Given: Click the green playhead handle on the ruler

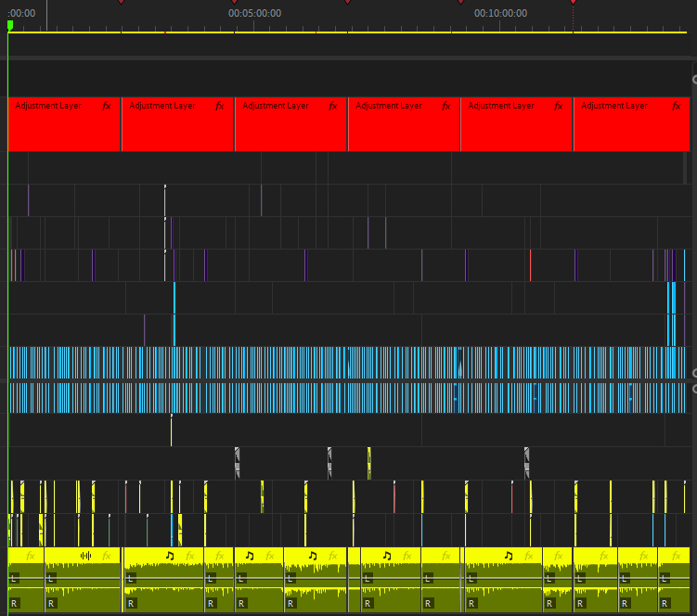Looking at the screenshot, I should (10, 25).
